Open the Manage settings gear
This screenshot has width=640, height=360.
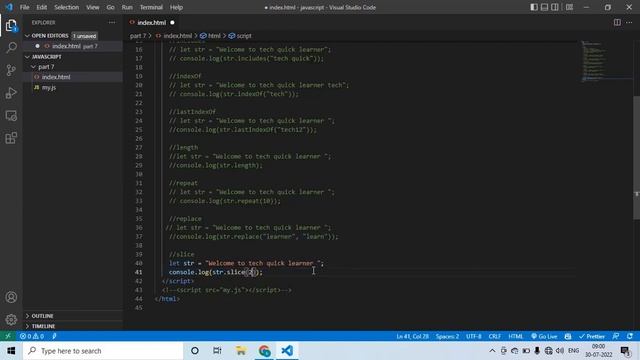[x=11, y=319]
